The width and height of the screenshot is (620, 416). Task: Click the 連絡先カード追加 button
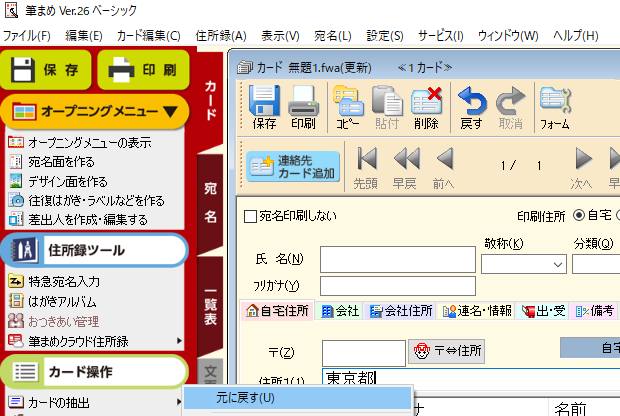(294, 166)
